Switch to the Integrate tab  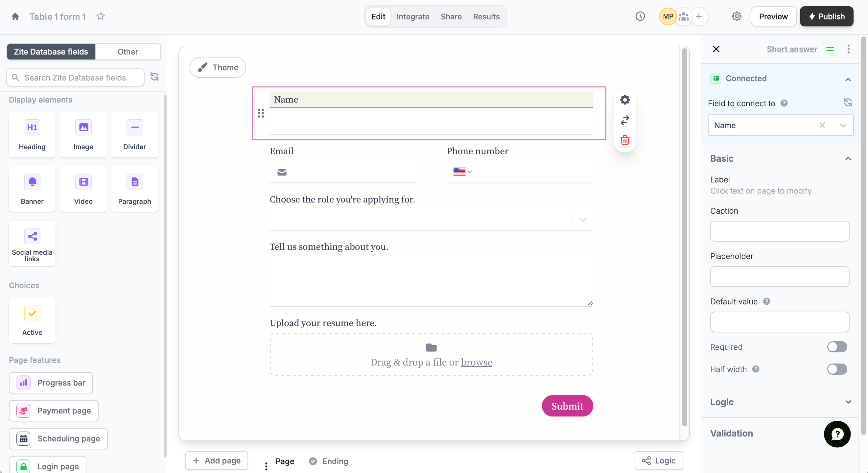click(x=412, y=16)
